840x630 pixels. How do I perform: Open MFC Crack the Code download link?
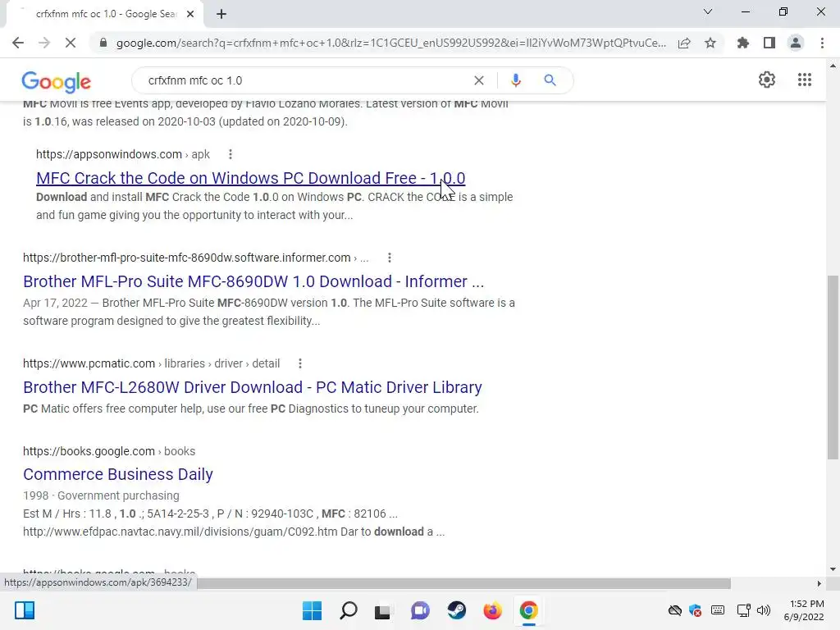(251, 178)
